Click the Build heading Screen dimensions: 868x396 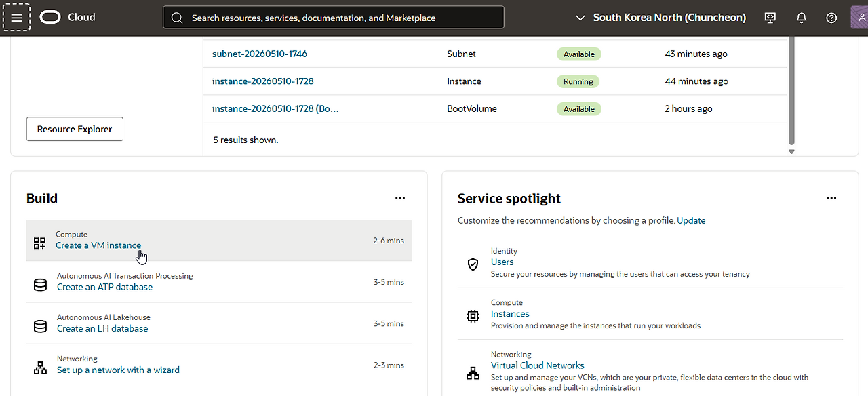(x=42, y=199)
